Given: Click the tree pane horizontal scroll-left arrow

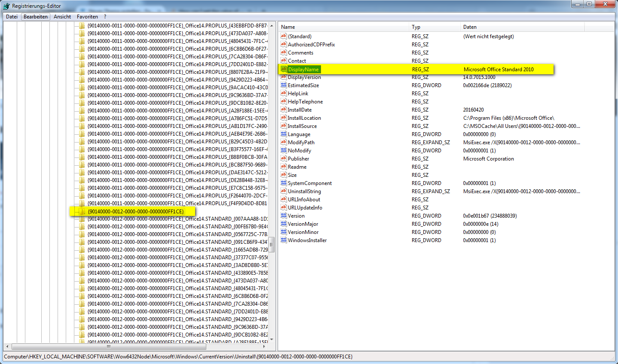Looking at the screenshot, I should [7, 346].
